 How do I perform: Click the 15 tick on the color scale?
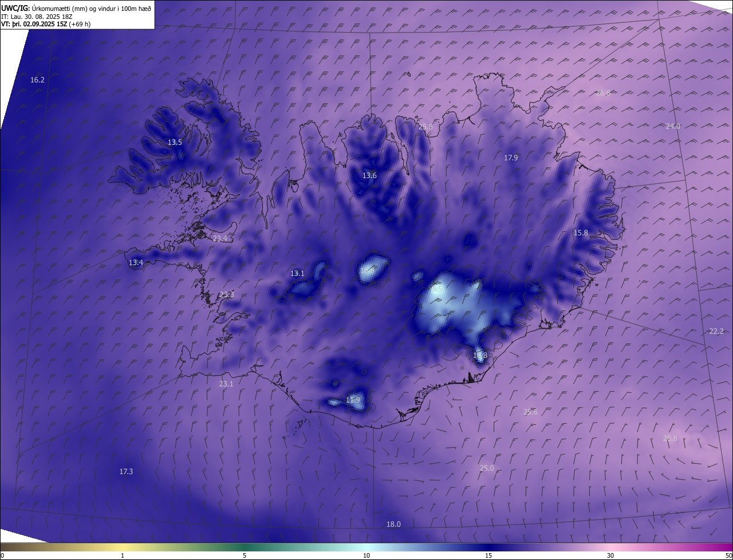488,555
